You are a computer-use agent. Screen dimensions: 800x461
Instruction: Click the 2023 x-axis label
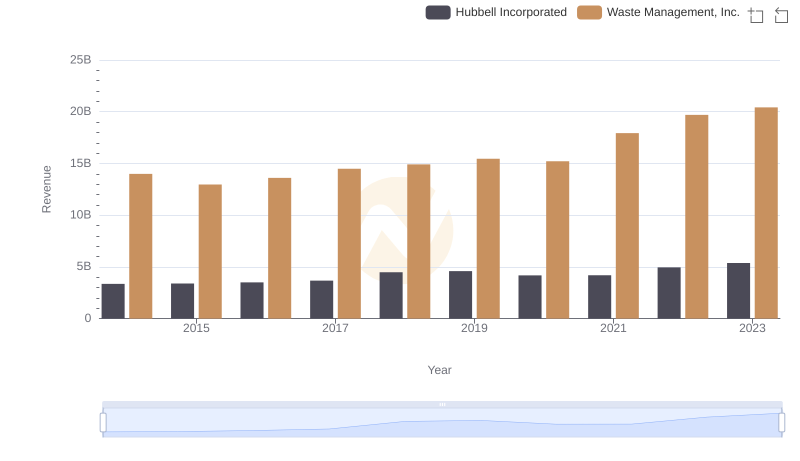[x=752, y=328]
